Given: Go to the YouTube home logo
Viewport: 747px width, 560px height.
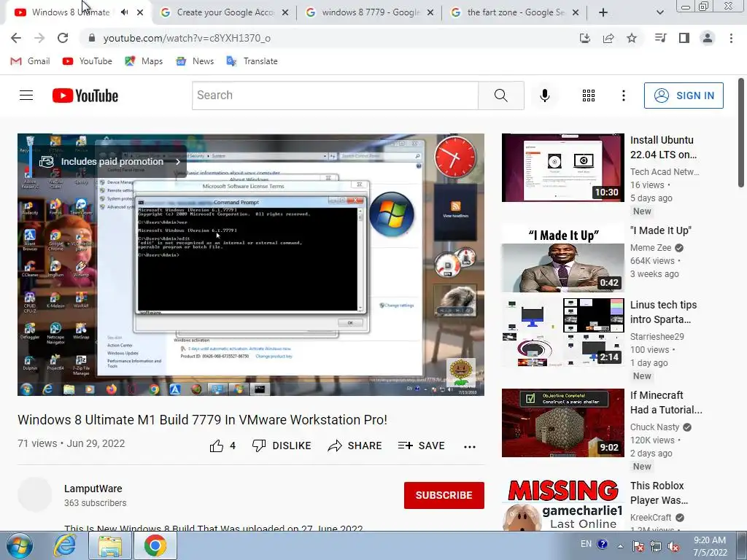Looking at the screenshot, I should click(85, 96).
